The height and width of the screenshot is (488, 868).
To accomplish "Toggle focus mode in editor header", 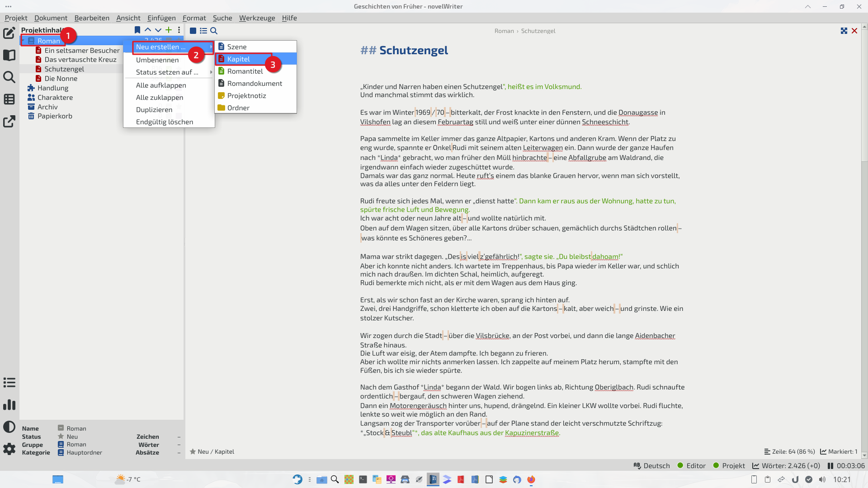I will tap(844, 31).
